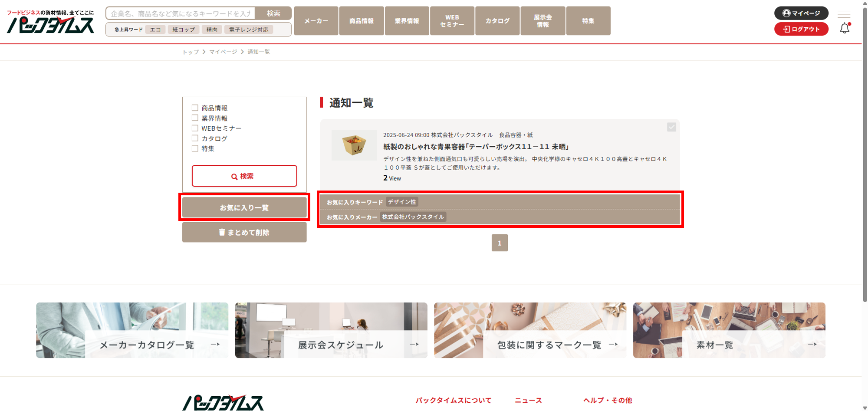Focus the keyword search input field

[x=181, y=13]
